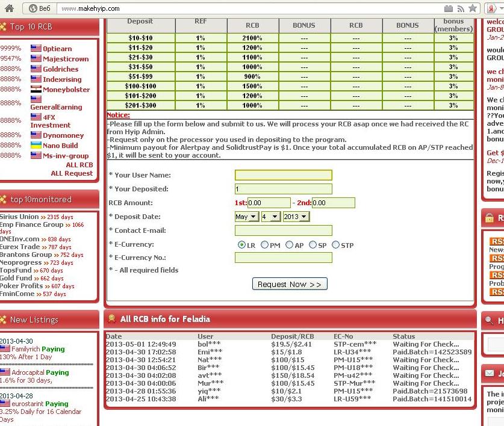This screenshot has height=426, width=504.
Task: Select the STP e-currency radio button
Action: pos(335,245)
